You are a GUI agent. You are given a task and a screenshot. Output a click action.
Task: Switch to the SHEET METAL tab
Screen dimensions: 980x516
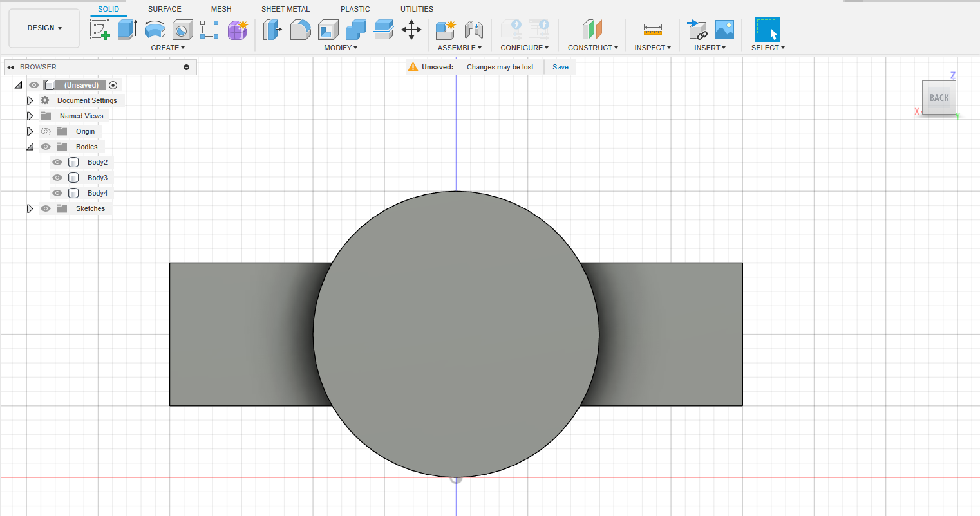point(285,9)
